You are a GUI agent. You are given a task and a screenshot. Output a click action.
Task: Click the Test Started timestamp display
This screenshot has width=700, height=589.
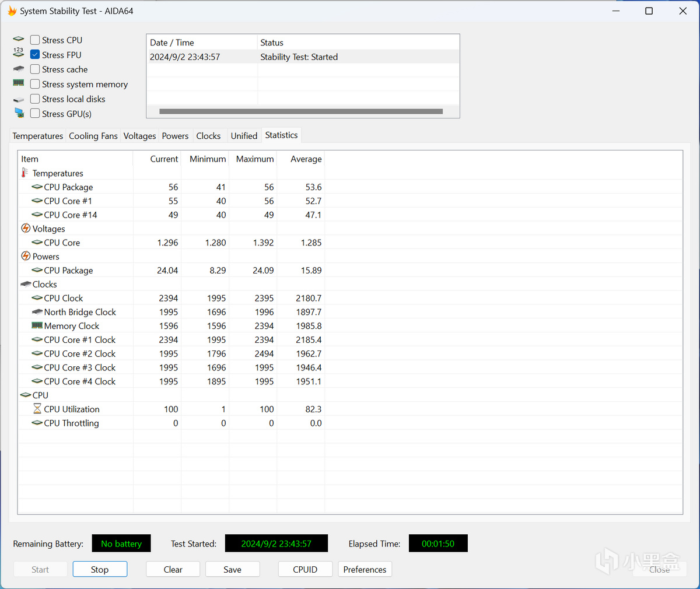click(276, 544)
